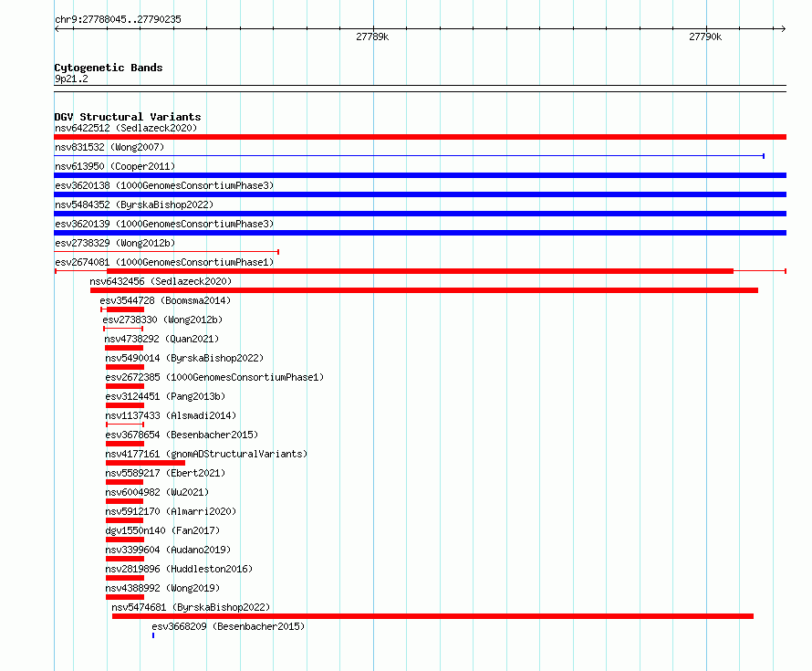Select the esv2738330 thin red bracket feature
The height and width of the screenshot is (671, 812).
(123, 329)
